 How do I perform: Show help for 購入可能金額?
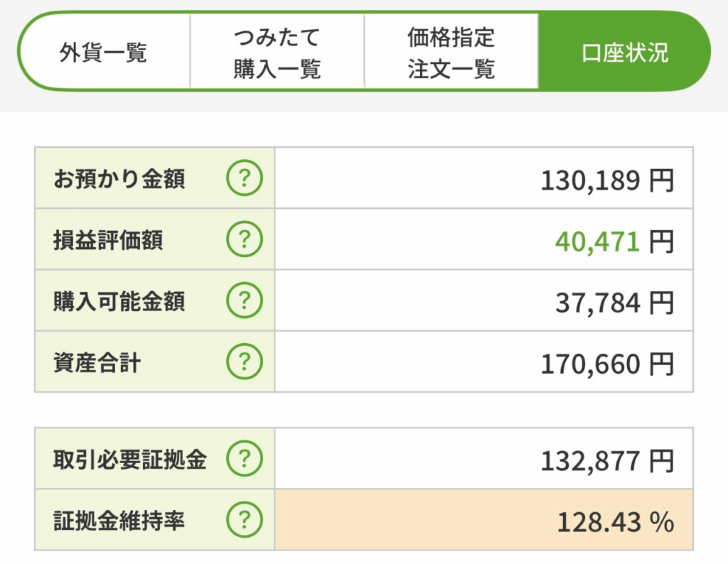point(244,301)
